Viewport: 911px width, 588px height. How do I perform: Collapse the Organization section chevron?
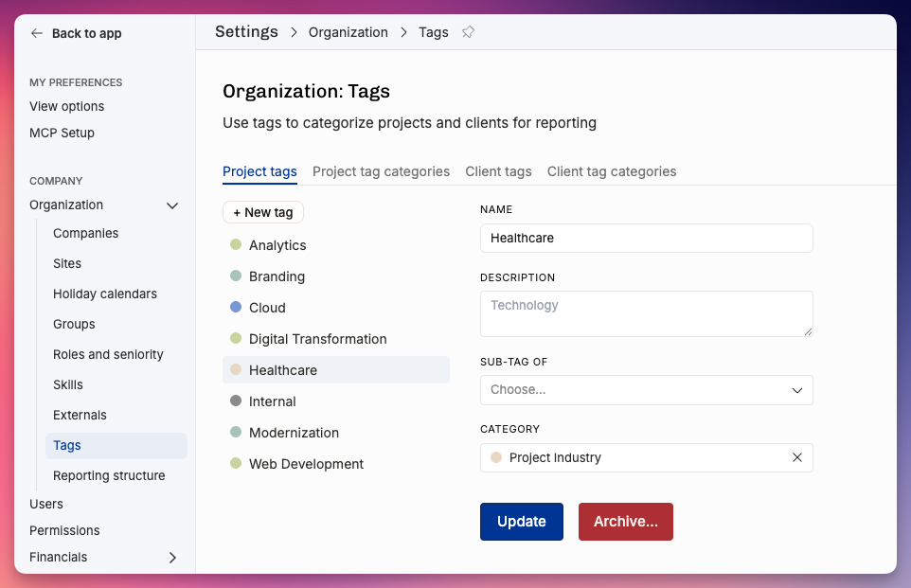pos(172,205)
